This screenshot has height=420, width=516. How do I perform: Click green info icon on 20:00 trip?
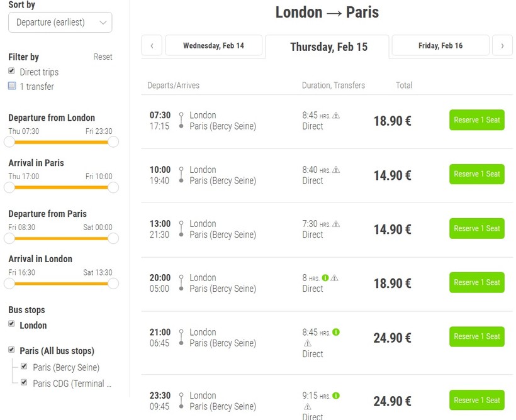point(325,278)
